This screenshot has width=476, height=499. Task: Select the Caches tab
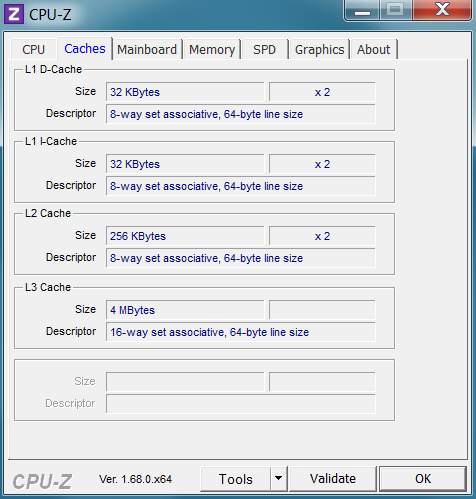(x=85, y=49)
